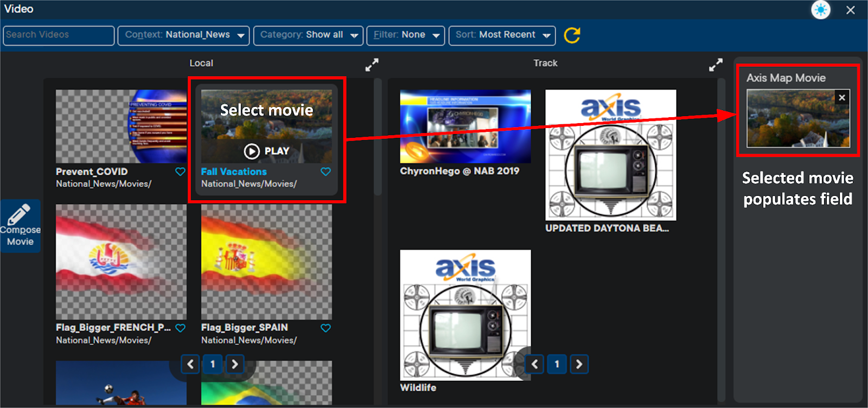Favorite the Prevent_COVID video
The image size is (868, 408).
pos(180,172)
